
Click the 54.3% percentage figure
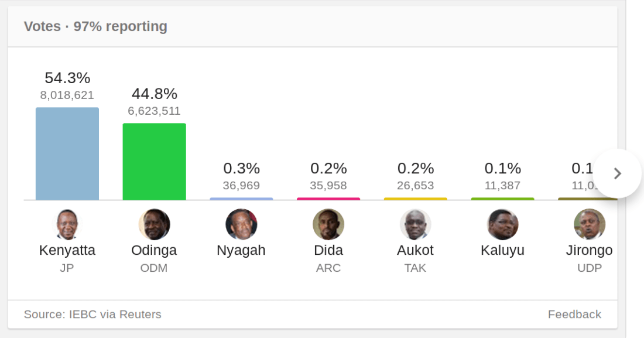click(67, 78)
